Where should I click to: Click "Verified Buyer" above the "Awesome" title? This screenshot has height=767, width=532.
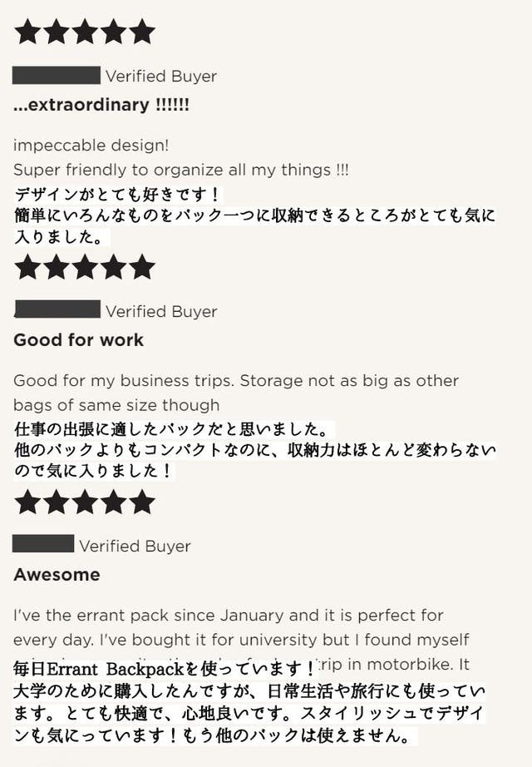coord(135,547)
